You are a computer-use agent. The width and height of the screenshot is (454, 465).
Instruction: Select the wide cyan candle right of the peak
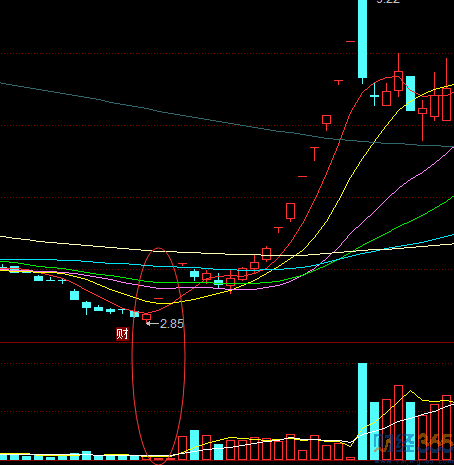pyautogui.click(x=410, y=93)
